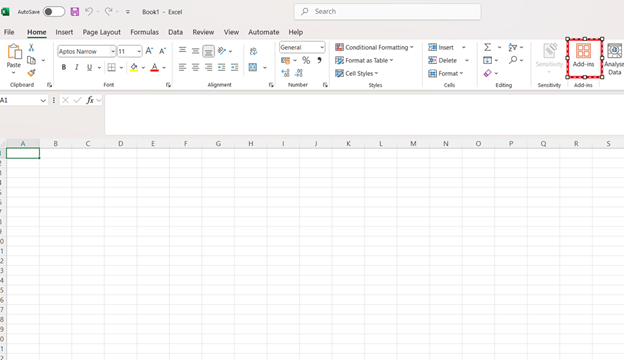This screenshot has height=360, width=624.
Task: Open the Name Box dropdown arrow
Action: point(43,101)
